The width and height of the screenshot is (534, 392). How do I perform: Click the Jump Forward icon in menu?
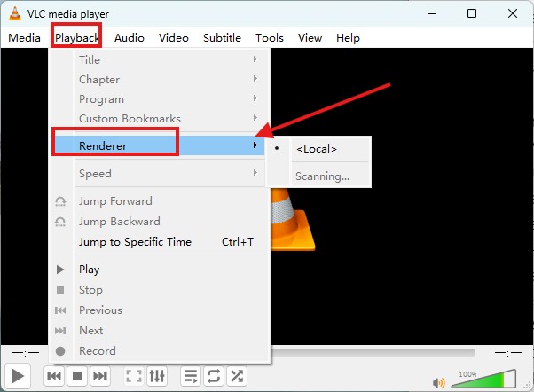point(60,201)
